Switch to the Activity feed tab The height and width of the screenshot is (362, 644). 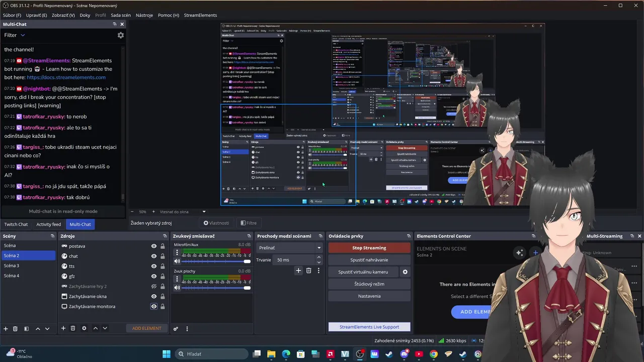click(48, 224)
